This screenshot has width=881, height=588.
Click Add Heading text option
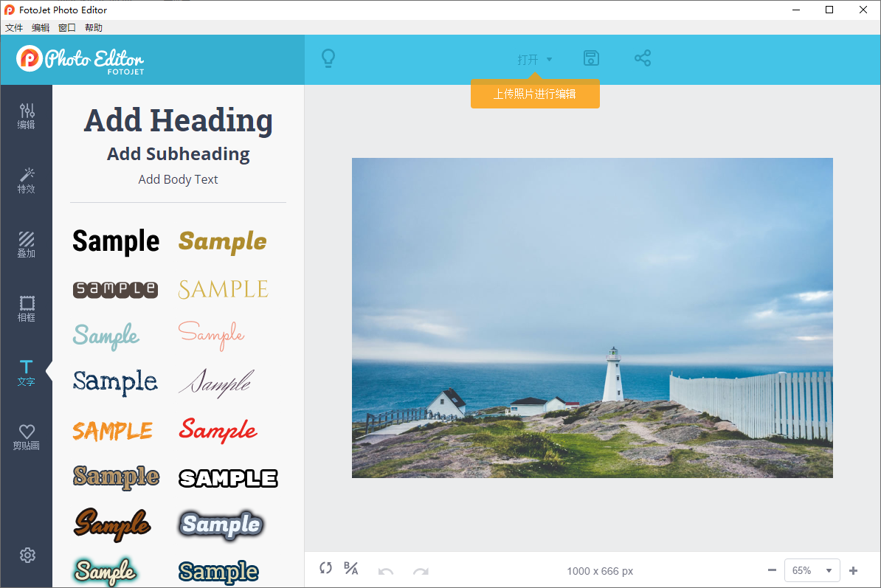click(x=179, y=121)
